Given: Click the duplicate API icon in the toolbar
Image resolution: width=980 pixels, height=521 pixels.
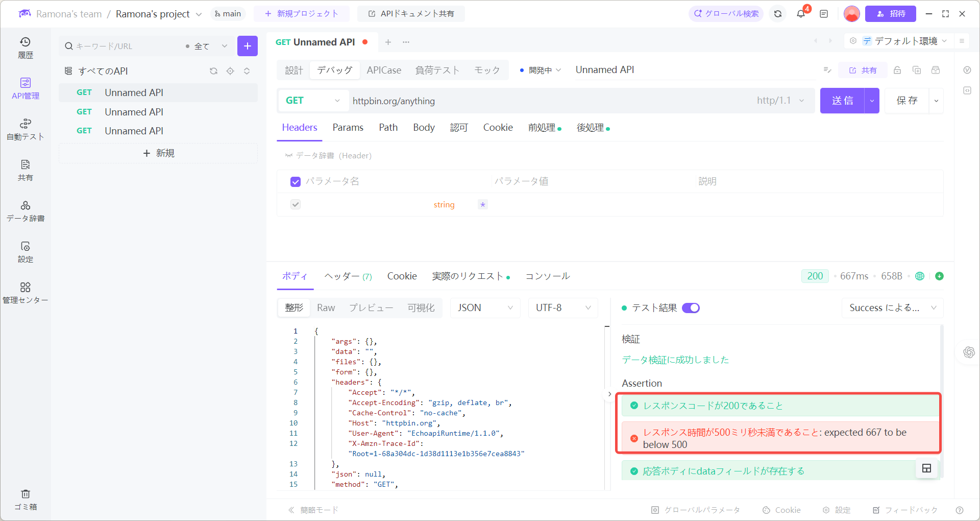Looking at the screenshot, I should tap(917, 70).
